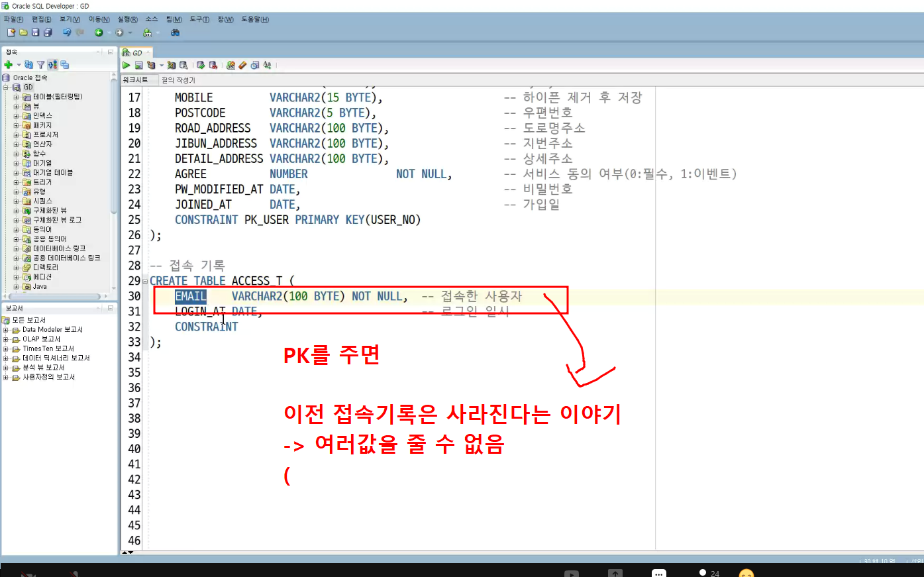Expand the 시퀀스 tree node
This screenshot has width=924, height=577.
[x=17, y=201]
